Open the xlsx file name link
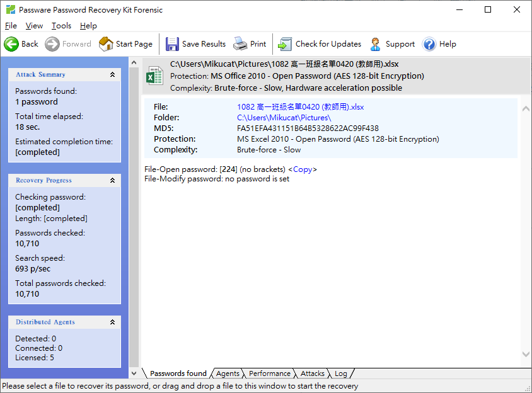The image size is (532, 393). tap(300, 107)
